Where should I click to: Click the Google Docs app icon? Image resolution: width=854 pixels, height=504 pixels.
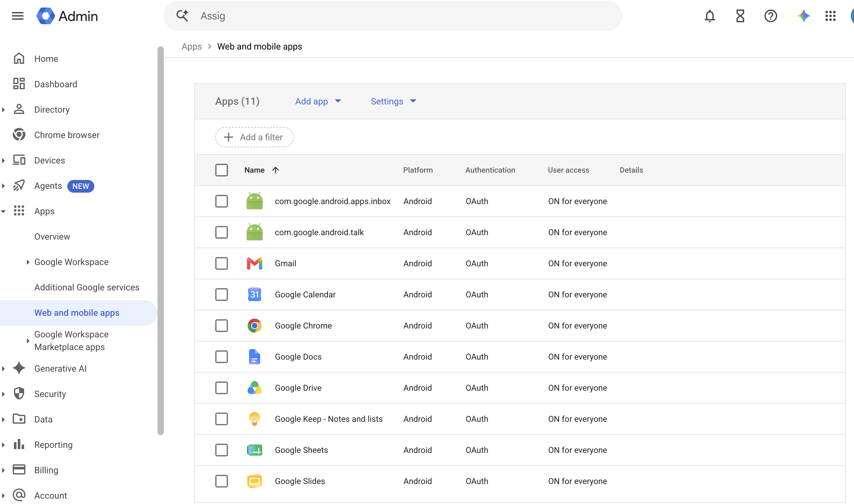[254, 357]
